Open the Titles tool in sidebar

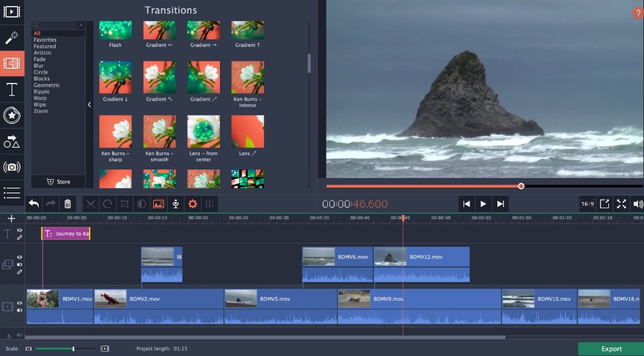point(12,90)
